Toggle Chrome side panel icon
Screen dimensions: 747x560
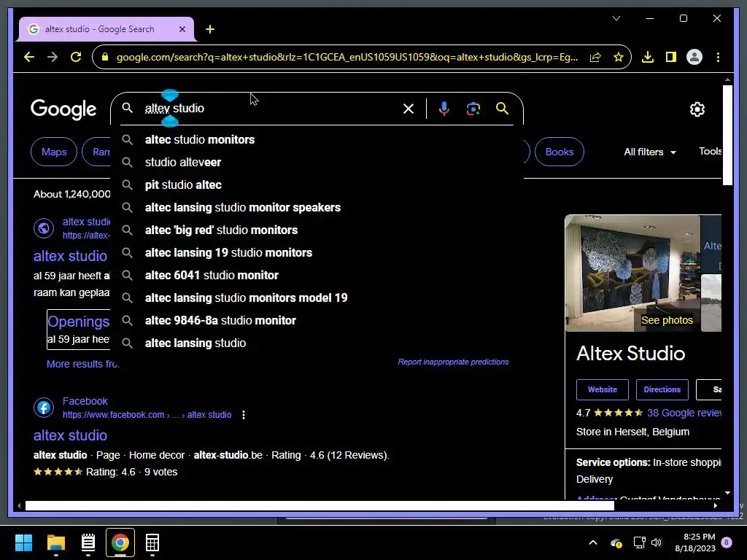pyautogui.click(x=671, y=57)
